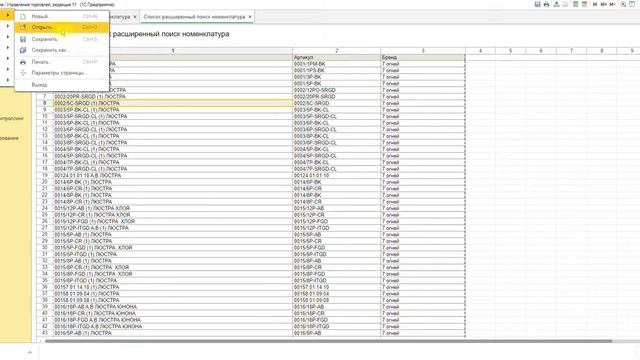Viewport: 640px width, 360px height.
Task: Open the calendar icon in top toolbar
Action: (584, 4)
